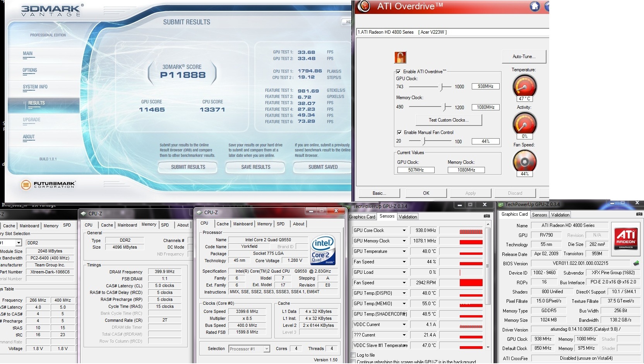
Task: Click the SUBMIT SAVED button
Action: tap(323, 167)
